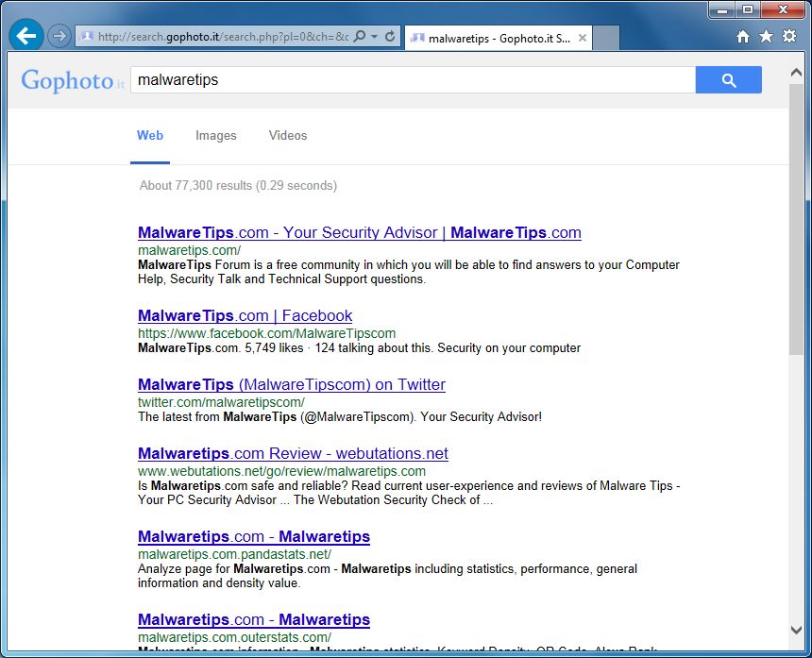This screenshot has height=658, width=812.
Task: Click the vertical scrollbar thumb
Action: [x=797, y=218]
